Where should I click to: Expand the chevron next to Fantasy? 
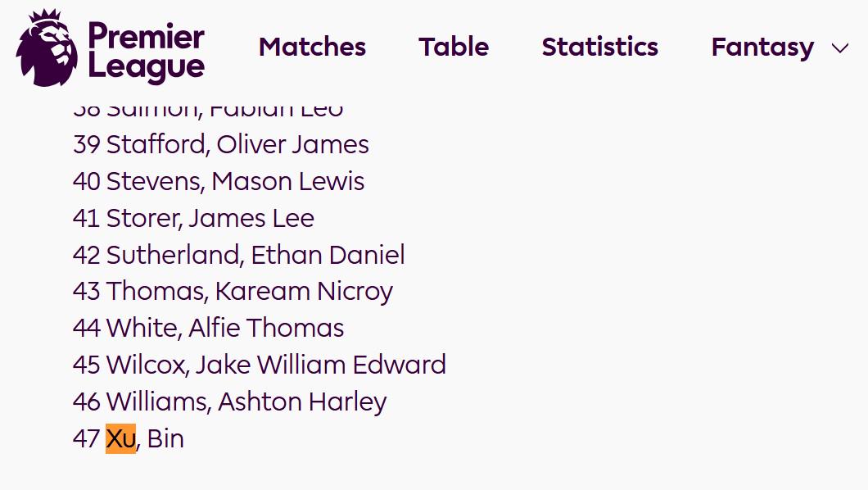[840, 48]
